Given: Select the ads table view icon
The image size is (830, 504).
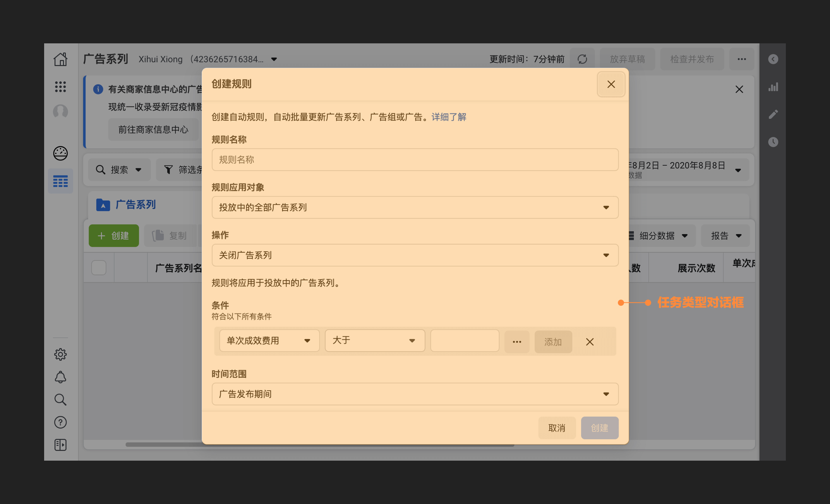Looking at the screenshot, I should click(60, 181).
